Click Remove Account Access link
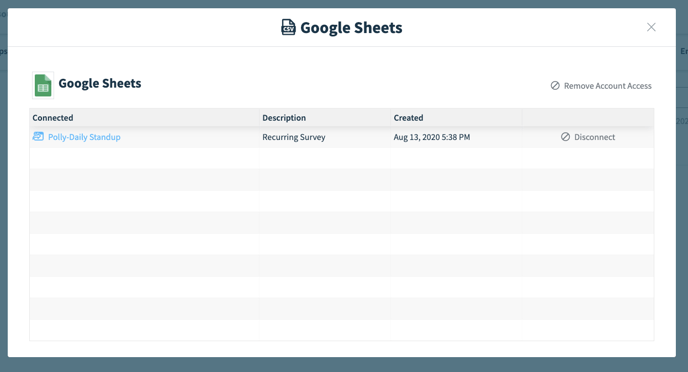The image size is (688, 372). pyautogui.click(x=601, y=86)
